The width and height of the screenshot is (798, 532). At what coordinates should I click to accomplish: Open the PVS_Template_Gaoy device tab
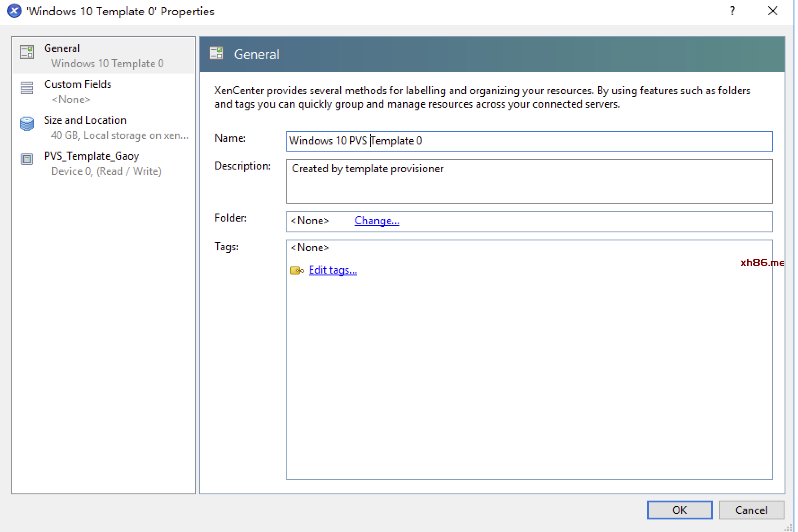pyautogui.click(x=103, y=163)
